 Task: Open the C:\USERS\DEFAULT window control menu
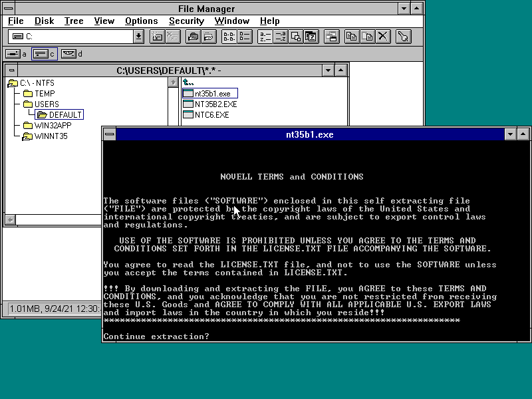point(12,70)
